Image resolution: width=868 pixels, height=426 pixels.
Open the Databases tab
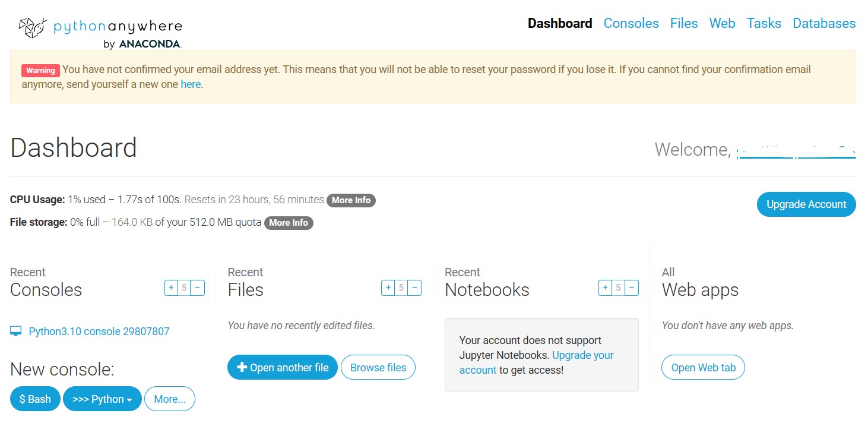click(824, 23)
